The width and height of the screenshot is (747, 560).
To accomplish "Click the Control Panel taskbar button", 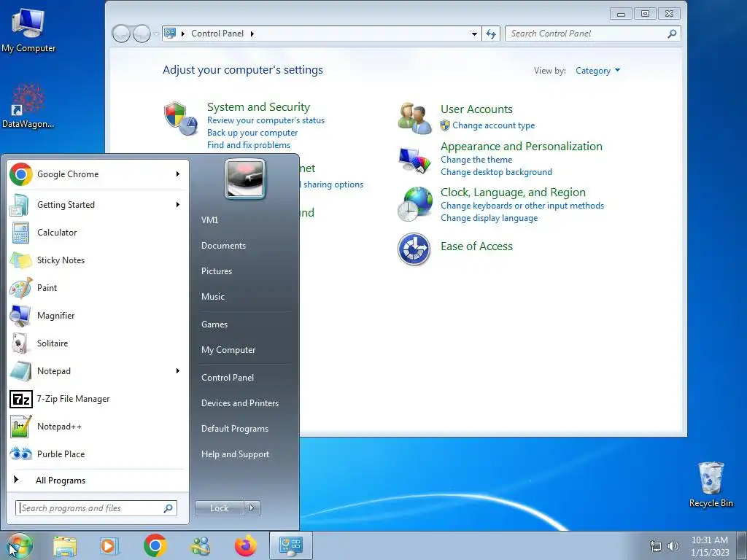I will coord(291,545).
